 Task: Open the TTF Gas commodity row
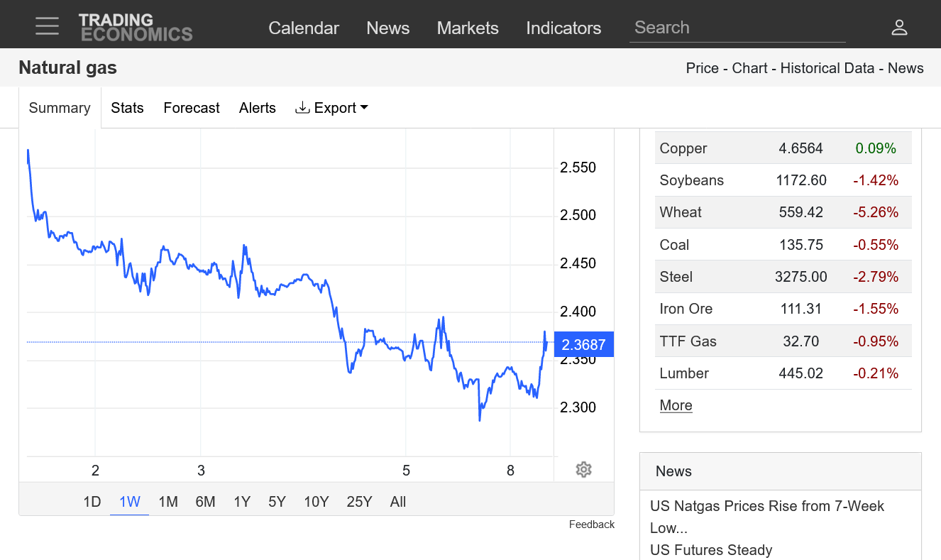click(783, 341)
